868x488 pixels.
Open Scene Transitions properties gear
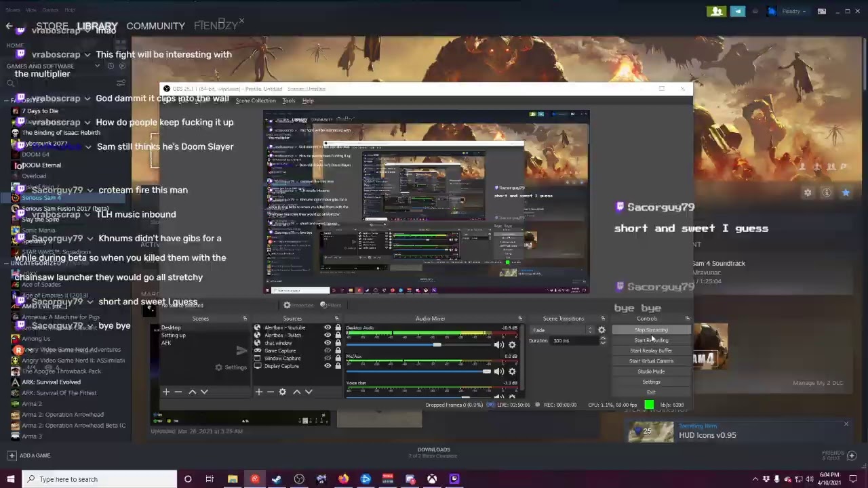pyautogui.click(x=601, y=330)
